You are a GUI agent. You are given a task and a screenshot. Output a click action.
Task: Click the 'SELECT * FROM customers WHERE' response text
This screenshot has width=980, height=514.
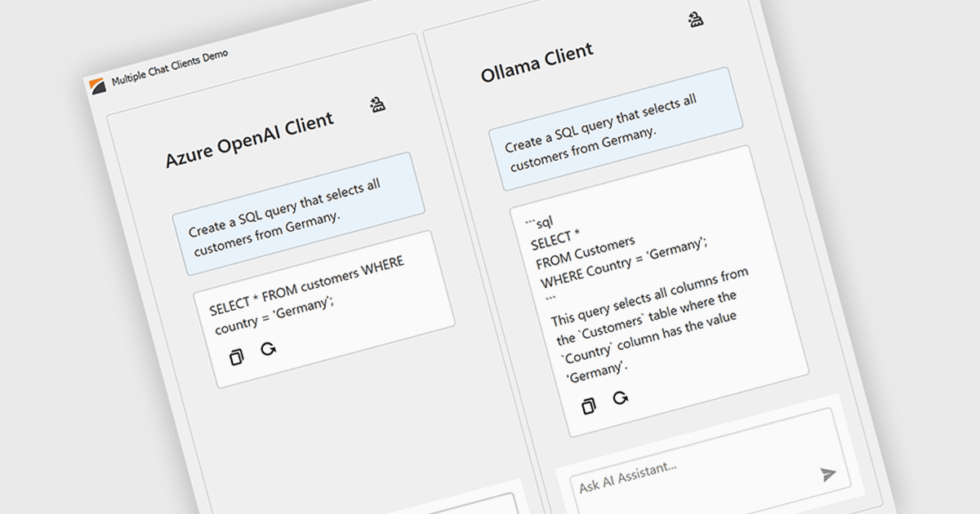(308, 286)
